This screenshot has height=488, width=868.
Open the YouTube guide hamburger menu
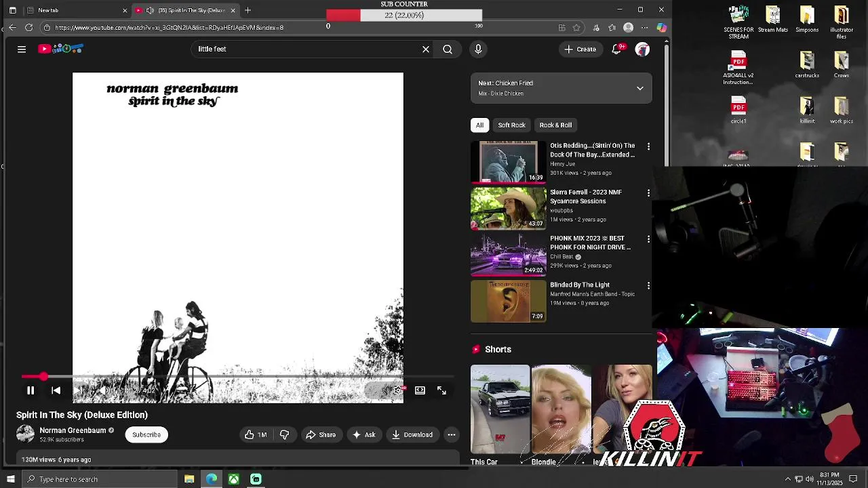point(22,49)
